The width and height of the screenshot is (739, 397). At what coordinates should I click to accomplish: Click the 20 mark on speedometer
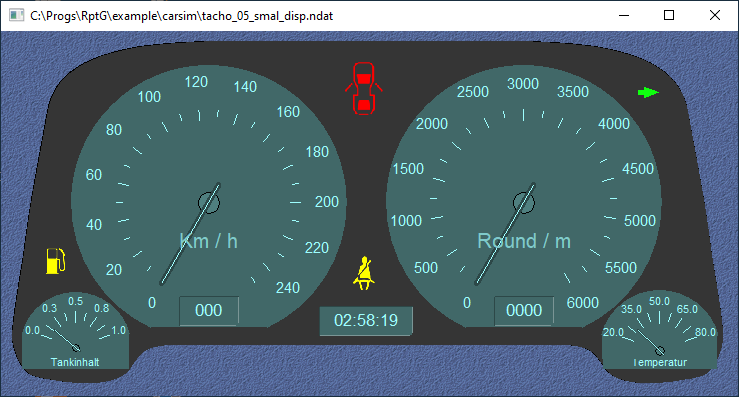(114, 270)
